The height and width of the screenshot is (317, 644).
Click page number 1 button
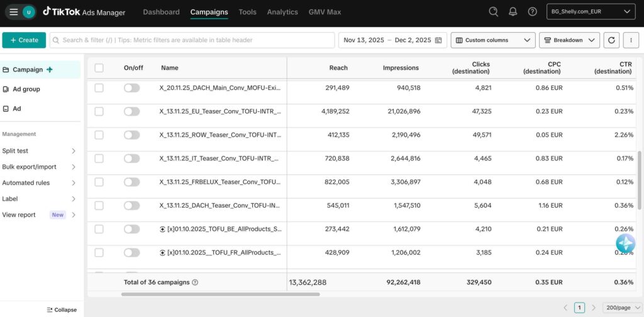(579, 308)
